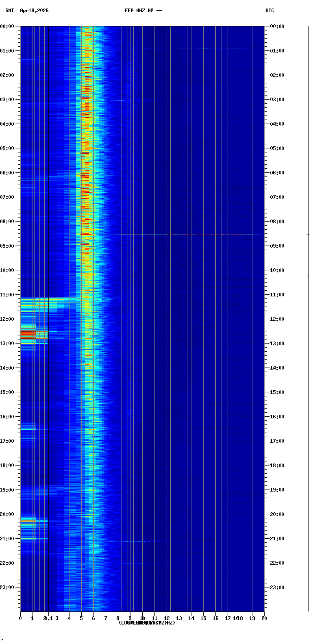Select the 23:00 time label on left axis

(x=7, y=587)
